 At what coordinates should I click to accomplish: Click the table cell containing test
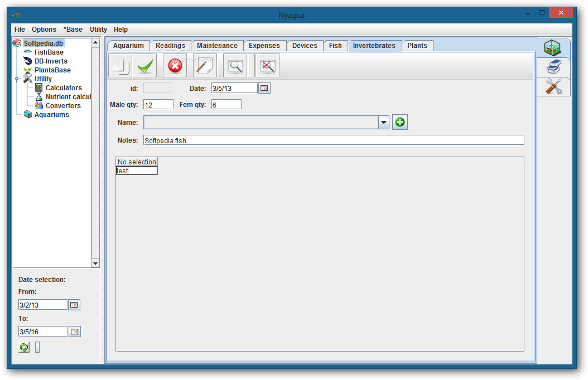(137, 170)
